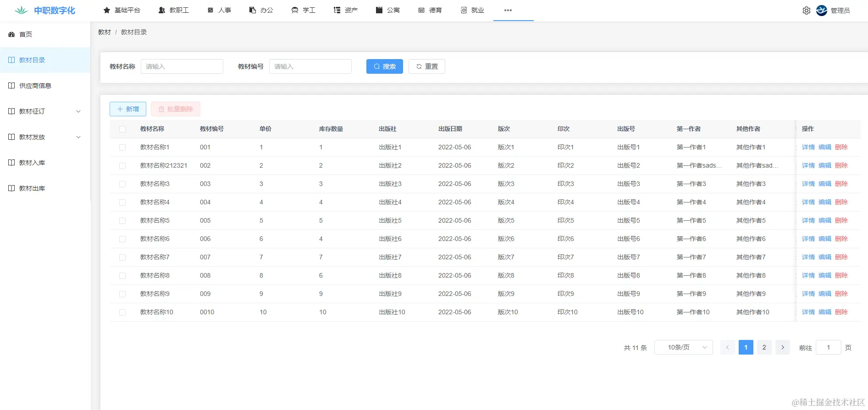The height and width of the screenshot is (410, 868).
Task: Toggle the select-all header checkbox
Action: pyautogui.click(x=122, y=129)
